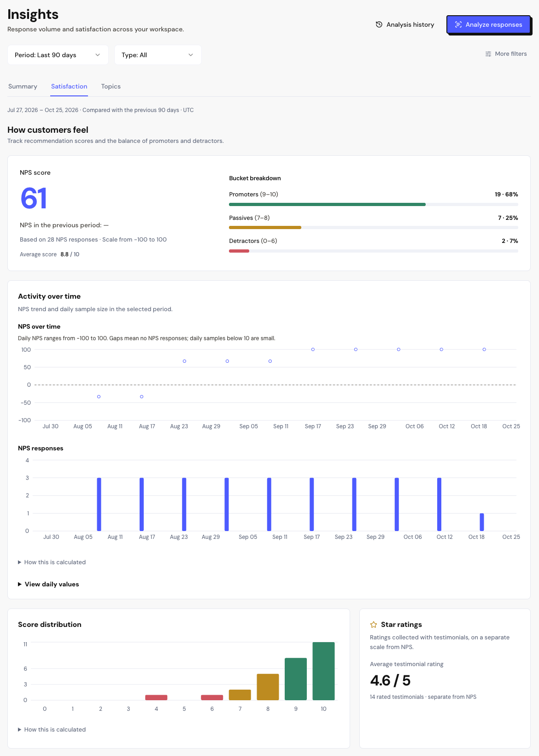Open the Topics tab
The height and width of the screenshot is (756, 539).
pyautogui.click(x=111, y=86)
